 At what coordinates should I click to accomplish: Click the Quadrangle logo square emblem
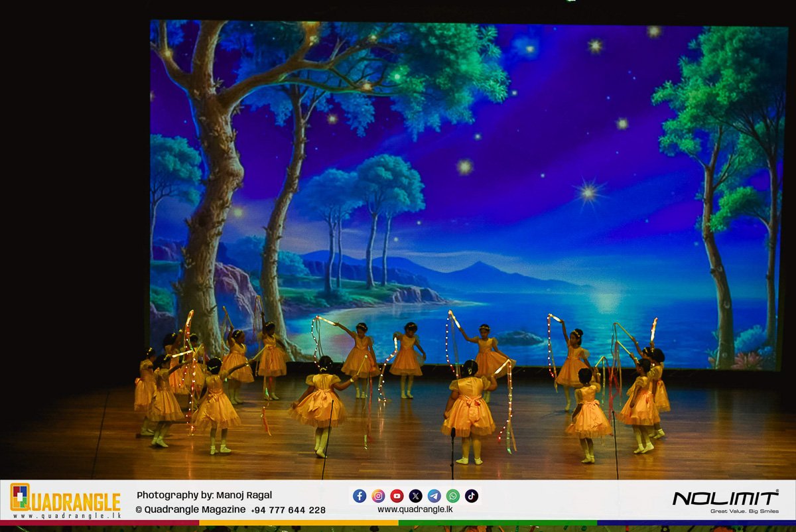click(x=20, y=497)
